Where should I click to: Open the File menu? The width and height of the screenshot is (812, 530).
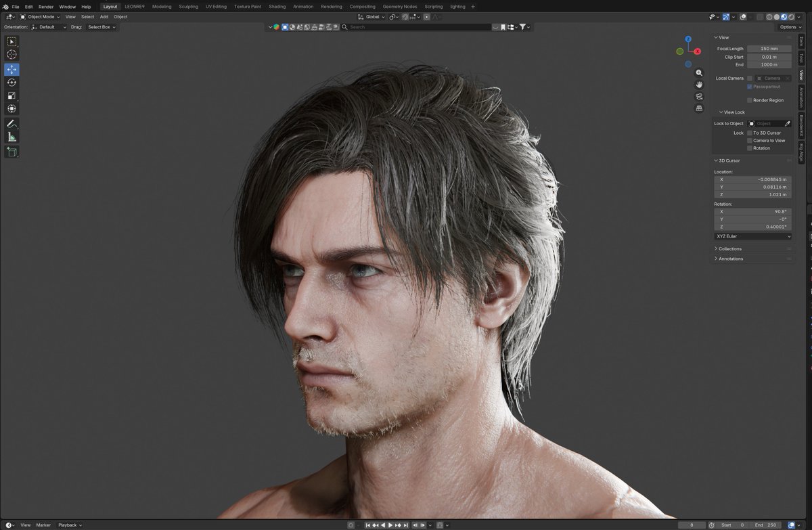(x=16, y=6)
